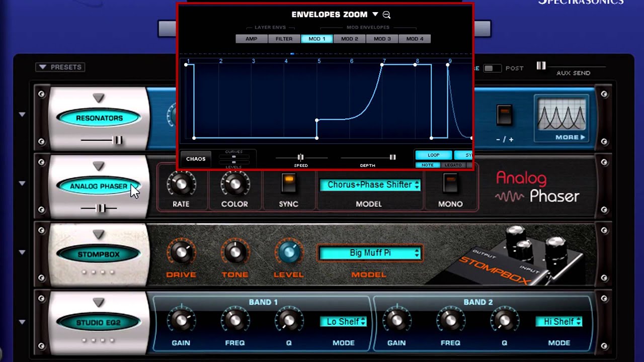The image size is (644, 362).
Task: Switch to the MOD 1 envelope tab
Action: coord(317,39)
